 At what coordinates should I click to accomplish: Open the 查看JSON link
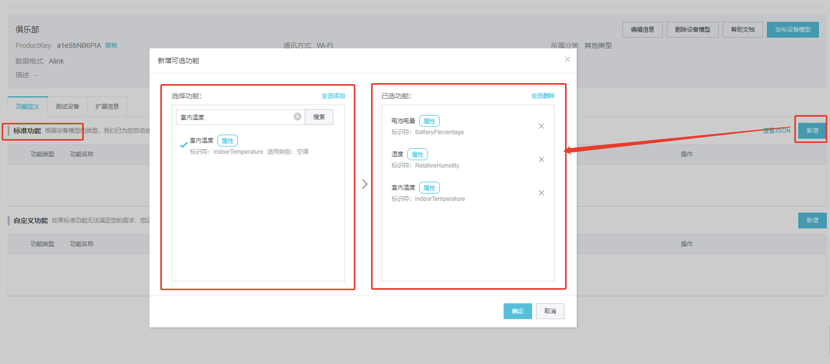click(x=777, y=131)
